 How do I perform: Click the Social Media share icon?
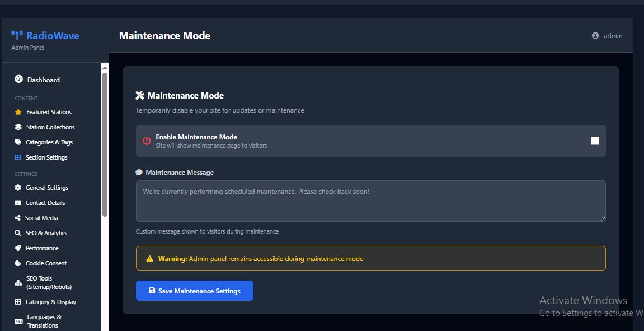click(x=18, y=218)
